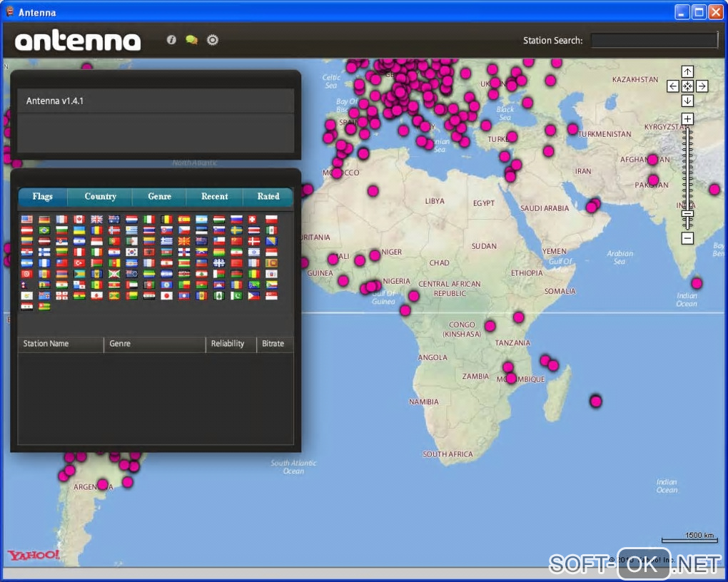Pan the map down with arrow

point(687,101)
